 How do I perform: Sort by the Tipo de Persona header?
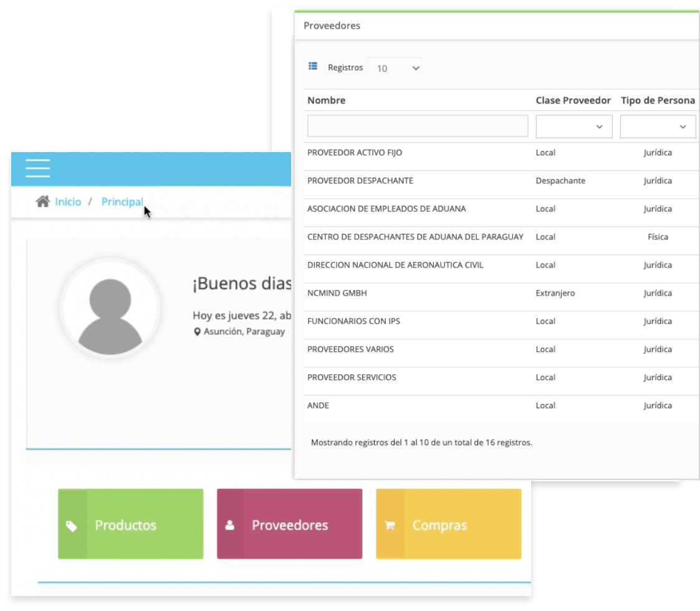click(x=658, y=100)
